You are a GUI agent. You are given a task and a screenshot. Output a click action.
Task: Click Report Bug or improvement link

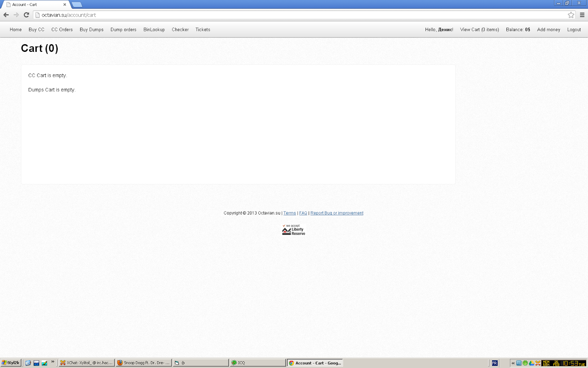(337, 213)
